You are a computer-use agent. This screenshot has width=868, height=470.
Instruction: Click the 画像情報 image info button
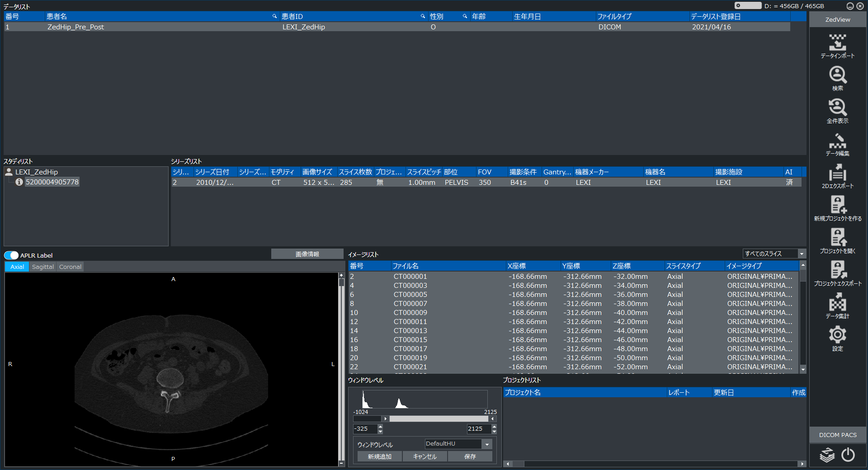click(307, 254)
